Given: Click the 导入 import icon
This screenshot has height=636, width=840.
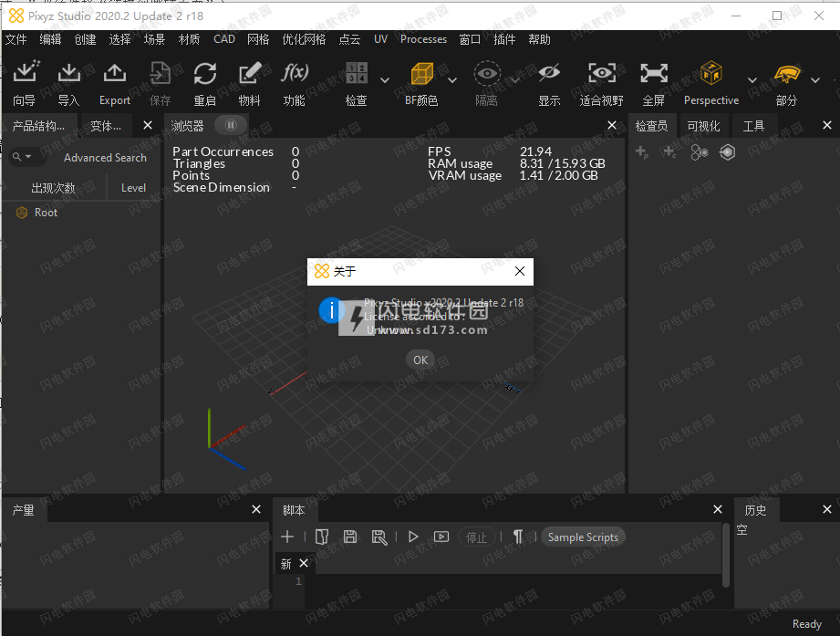Looking at the screenshot, I should click(x=68, y=73).
